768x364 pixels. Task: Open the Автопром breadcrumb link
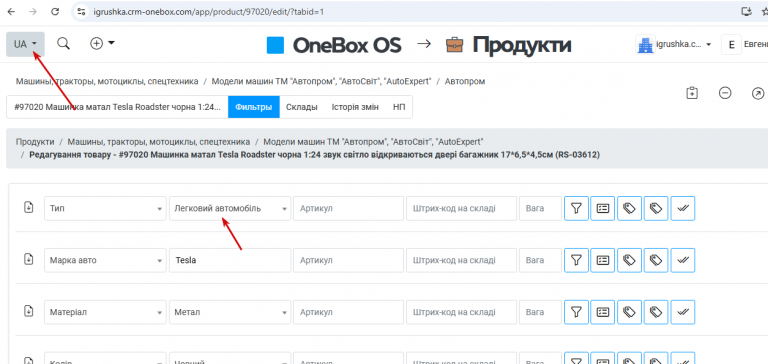(465, 81)
